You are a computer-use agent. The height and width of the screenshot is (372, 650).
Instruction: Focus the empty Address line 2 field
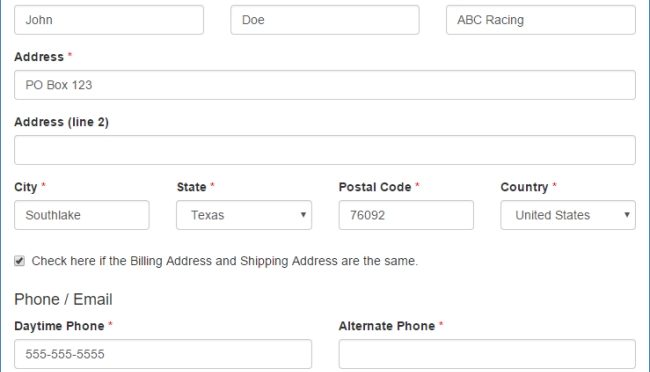pyautogui.click(x=325, y=150)
